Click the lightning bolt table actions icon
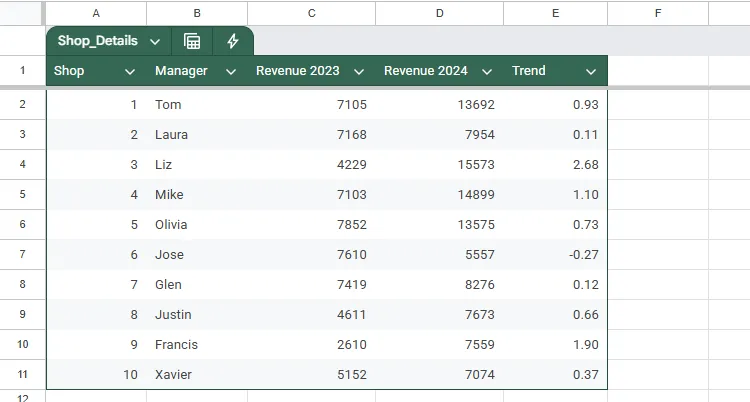 [x=233, y=41]
